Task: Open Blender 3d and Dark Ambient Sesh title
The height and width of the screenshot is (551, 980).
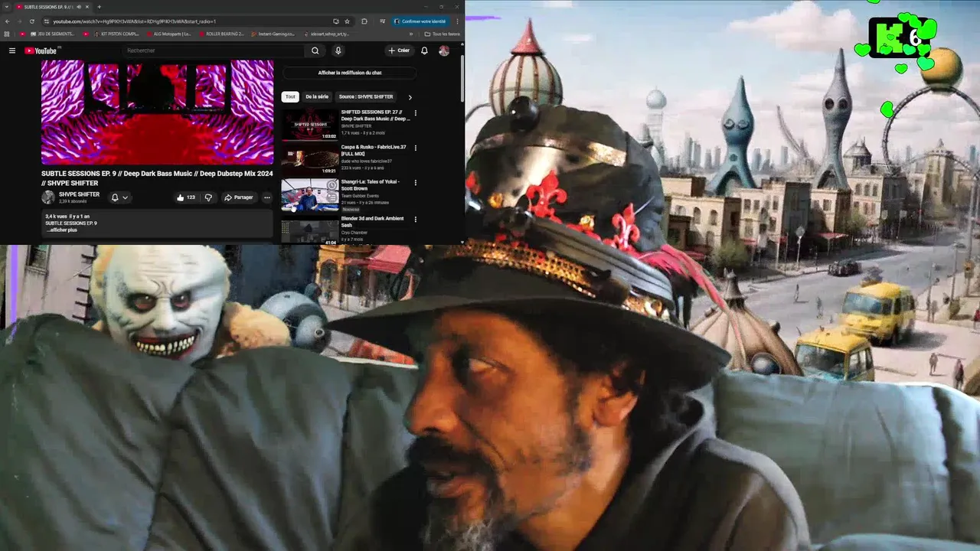Action: (x=373, y=221)
